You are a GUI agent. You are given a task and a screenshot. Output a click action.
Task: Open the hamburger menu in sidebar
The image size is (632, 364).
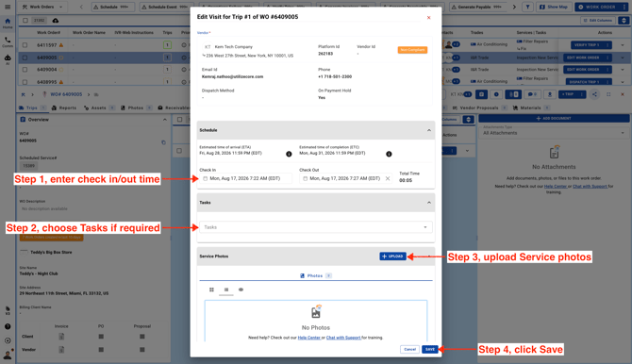click(x=8, y=7)
